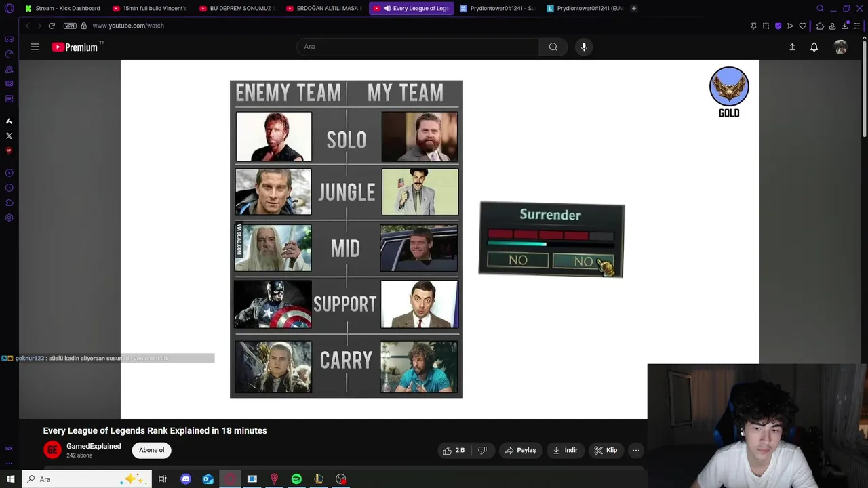Screen dimensions: 868x488
Task: Switch to Stream - Kick Dashboard tab
Action: 62,8
